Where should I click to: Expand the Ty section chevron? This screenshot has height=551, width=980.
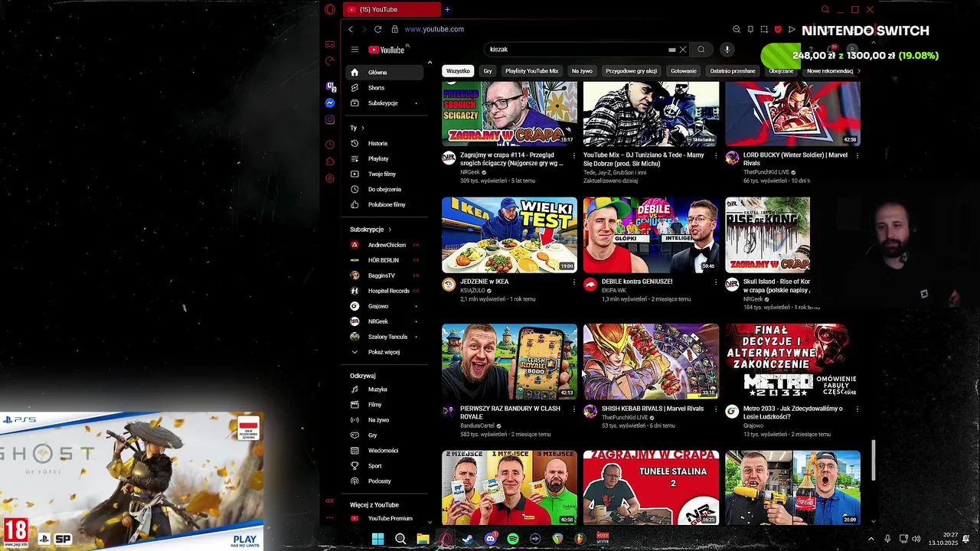click(362, 128)
